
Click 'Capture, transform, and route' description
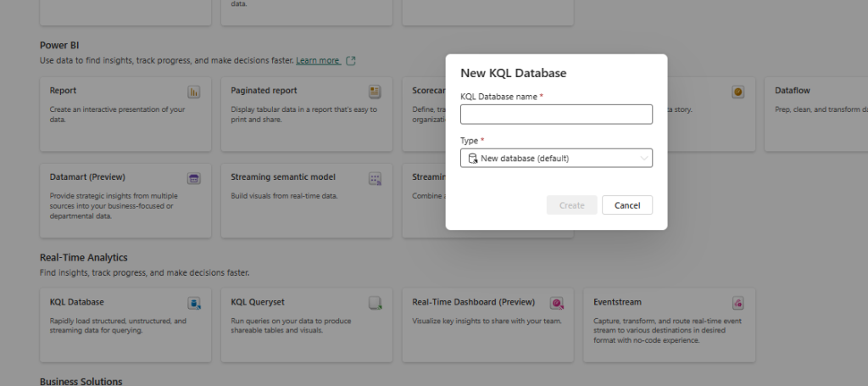(x=668, y=331)
